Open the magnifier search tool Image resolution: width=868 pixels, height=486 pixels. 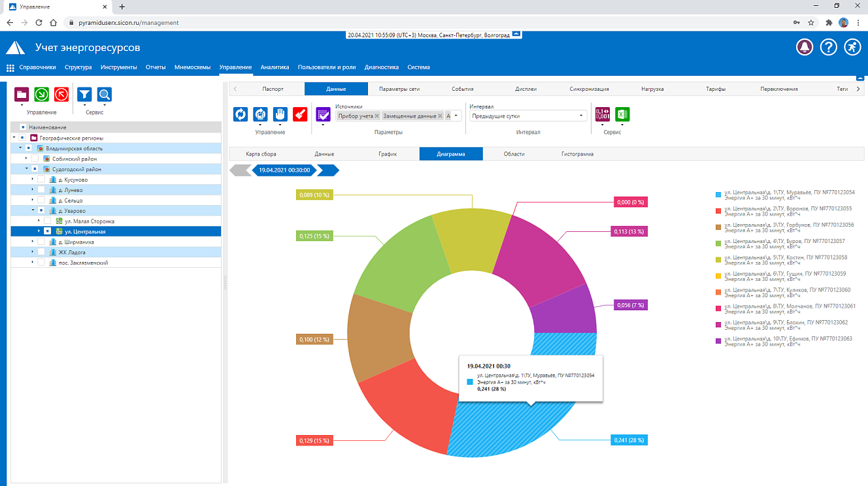[x=105, y=95]
